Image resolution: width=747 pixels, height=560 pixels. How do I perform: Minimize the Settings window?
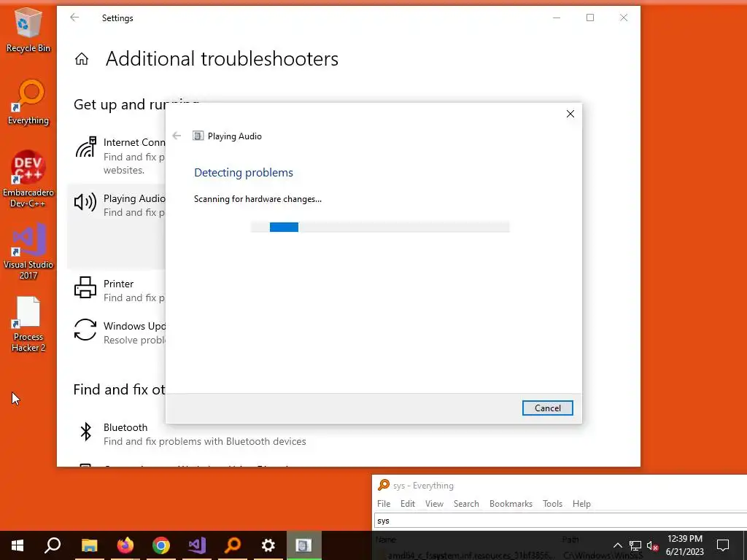click(x=557, y=17)
